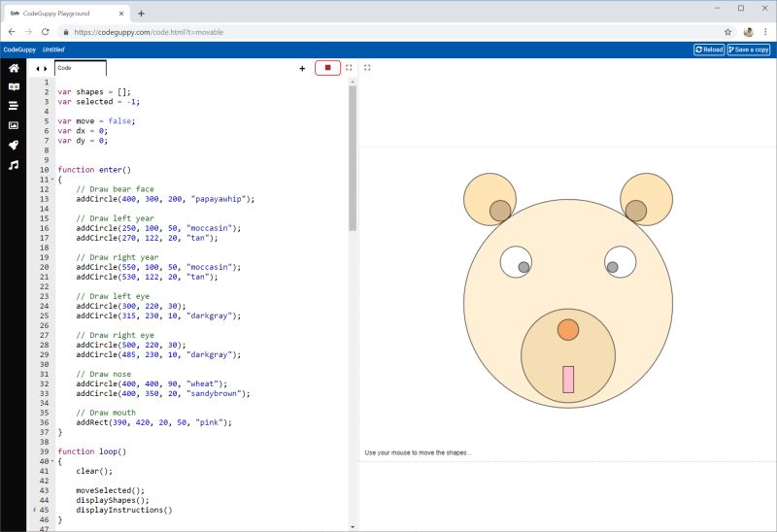Viewport: 777px width, 532px height.
Task: Click the bear's right gray pupil
Action: coord(613,267)
